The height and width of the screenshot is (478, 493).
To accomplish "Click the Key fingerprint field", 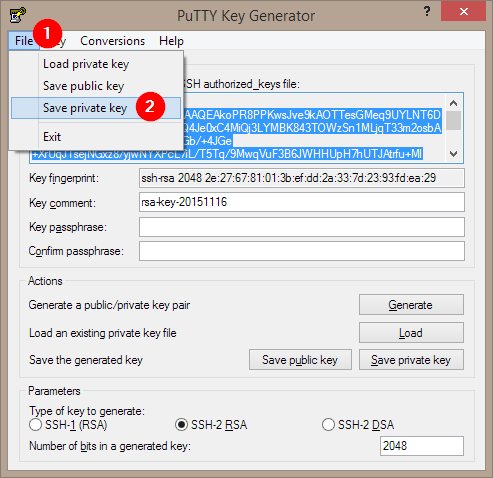I will pos(302,178).
